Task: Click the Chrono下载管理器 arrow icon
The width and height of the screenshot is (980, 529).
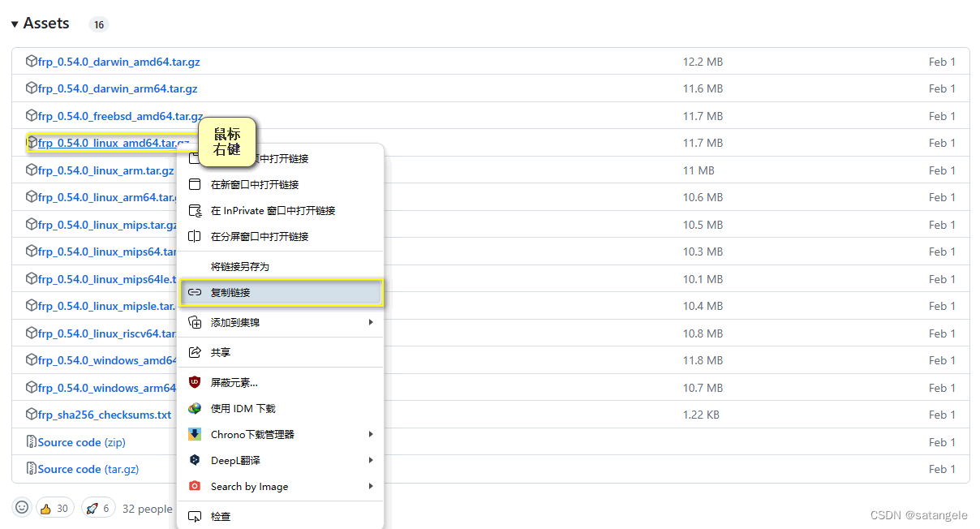Action: pos(371,434)
